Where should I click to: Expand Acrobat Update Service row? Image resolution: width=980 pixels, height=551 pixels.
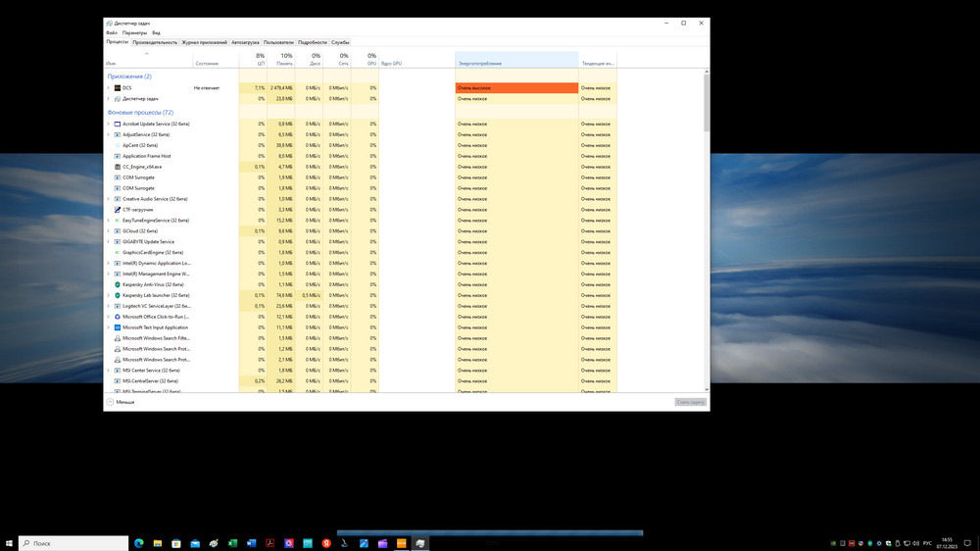(108, 124)
